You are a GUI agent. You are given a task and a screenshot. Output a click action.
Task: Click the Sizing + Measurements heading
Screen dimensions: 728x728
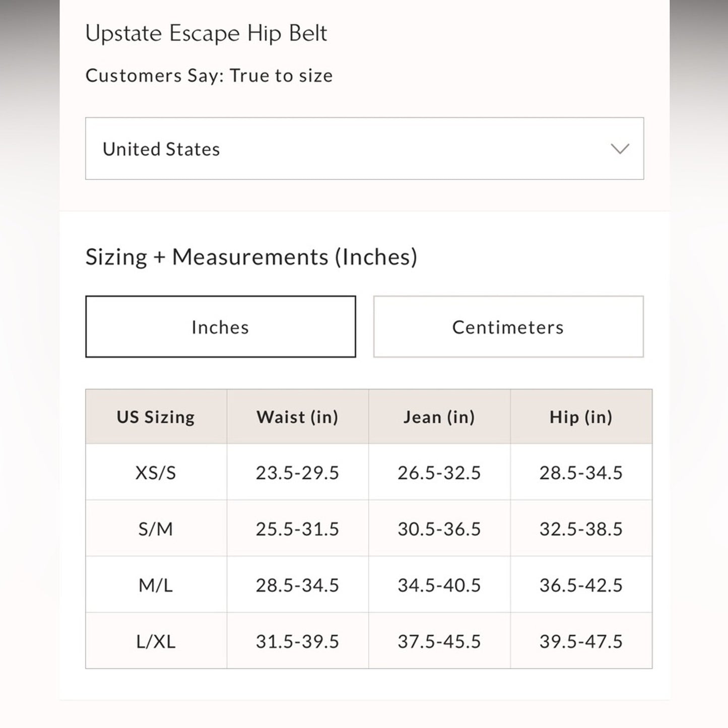251,257
